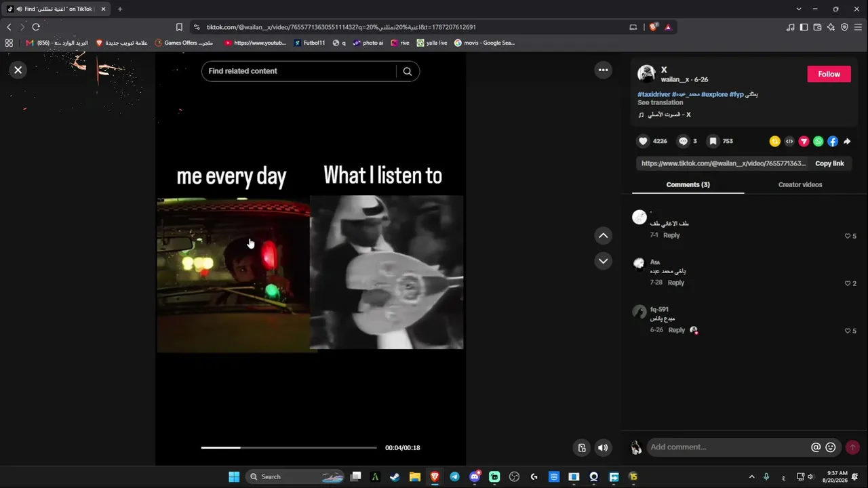The width and height of the screenshot is (868, 488).
Task: Reply to the comment by fq-591
Action: click(677, 330)
